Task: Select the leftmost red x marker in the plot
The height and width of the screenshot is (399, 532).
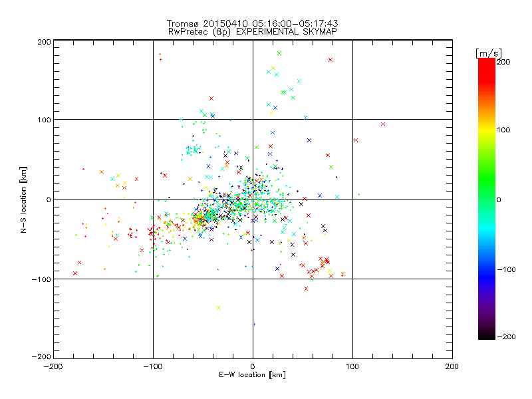Action: point(75,273)
